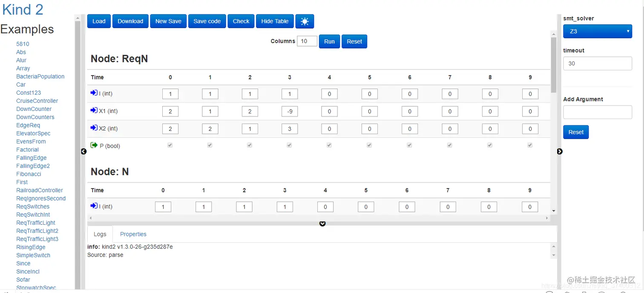Open the CruiseController example
Viewport: 644px width, 293px height.
(x=37, y=101)
